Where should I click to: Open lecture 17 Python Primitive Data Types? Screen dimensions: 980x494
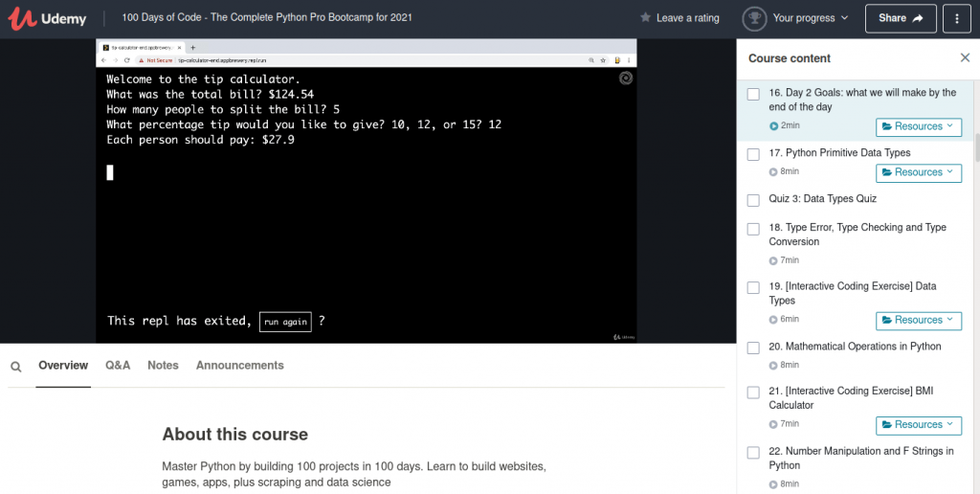(839, 152)
